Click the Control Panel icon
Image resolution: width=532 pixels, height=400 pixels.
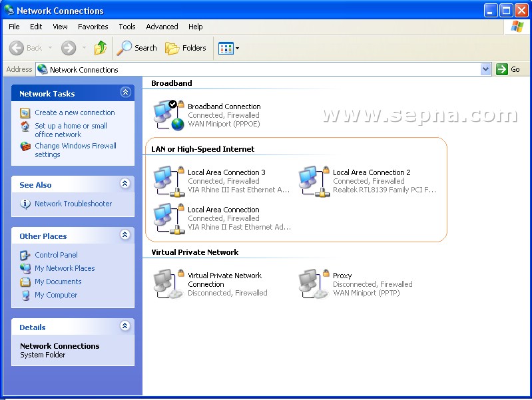(25, 255)
